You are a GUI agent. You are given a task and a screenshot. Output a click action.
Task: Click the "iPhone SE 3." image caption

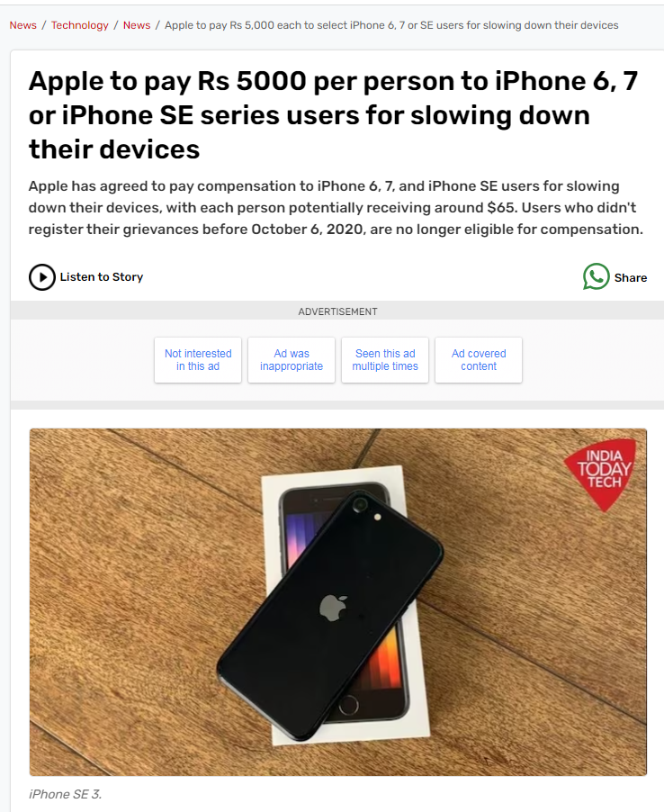(65, 794)
